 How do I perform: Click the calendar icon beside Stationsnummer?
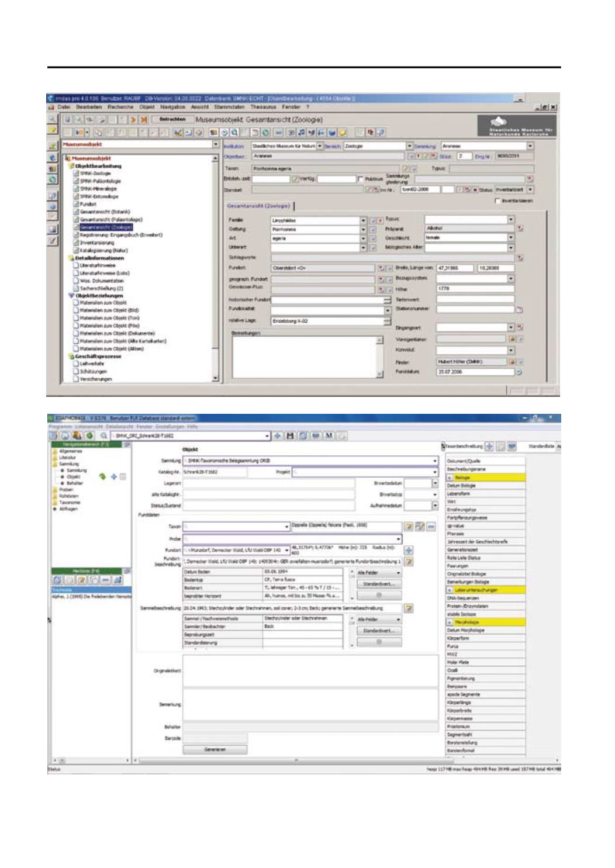pyautogui.click(x=519, y=310)
